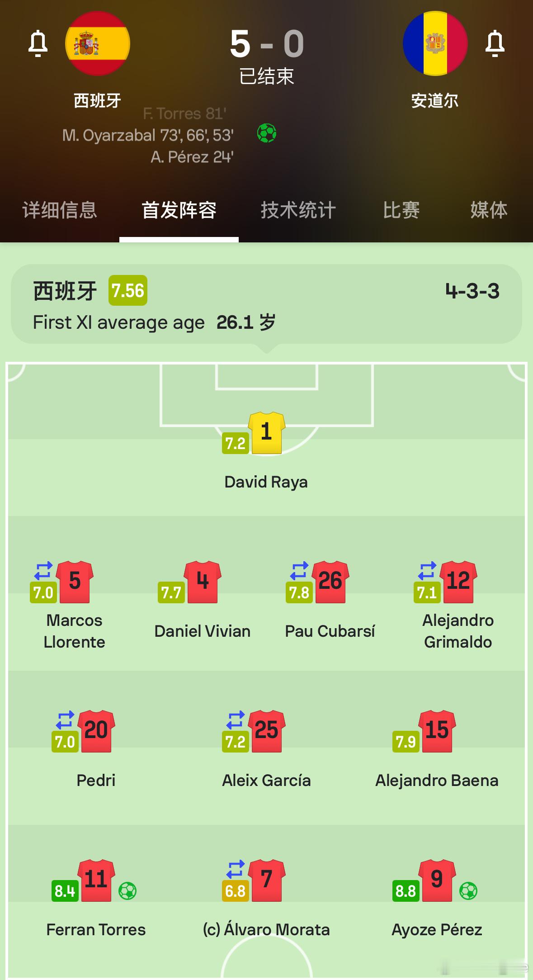This screenshot has height=980, width=533.
Task: Open Pau Cubarsí's number 26 shirt
Action: [330, 582]
